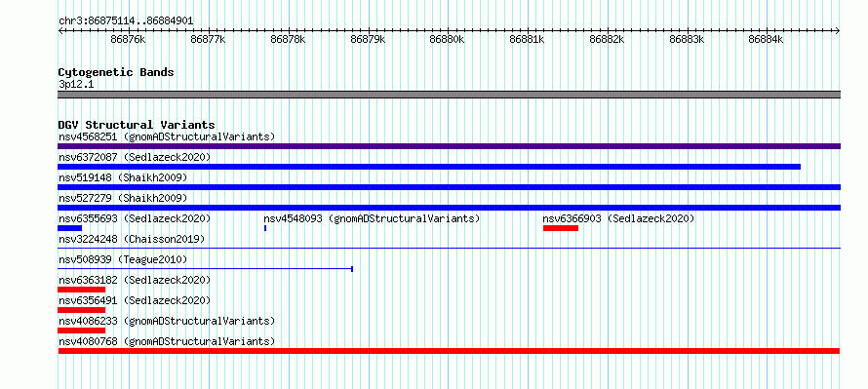Open nsv4080768 gnomADStructuralVariants label
Viewport: 868px width, 389px height.
click(167, 341)
